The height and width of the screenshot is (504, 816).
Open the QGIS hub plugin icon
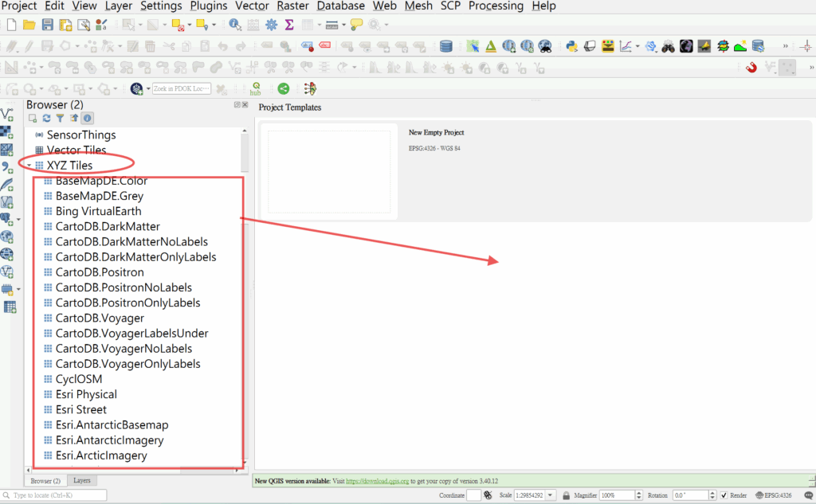256,88
